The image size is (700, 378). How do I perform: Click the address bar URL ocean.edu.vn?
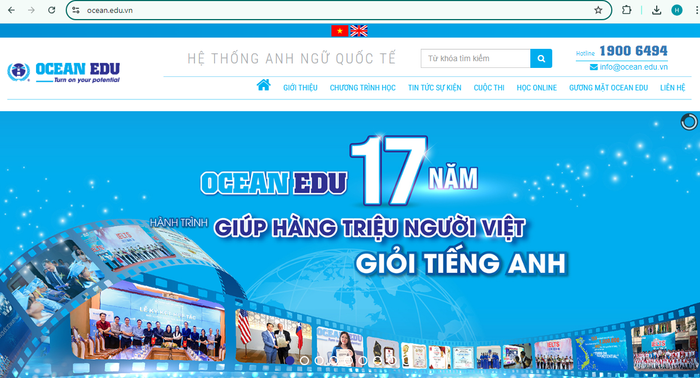(110, 10)
